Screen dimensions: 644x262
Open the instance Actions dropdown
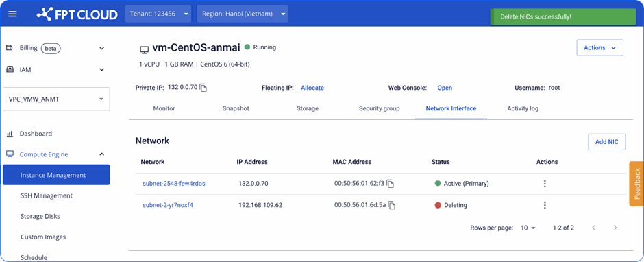tap(600, 48)
